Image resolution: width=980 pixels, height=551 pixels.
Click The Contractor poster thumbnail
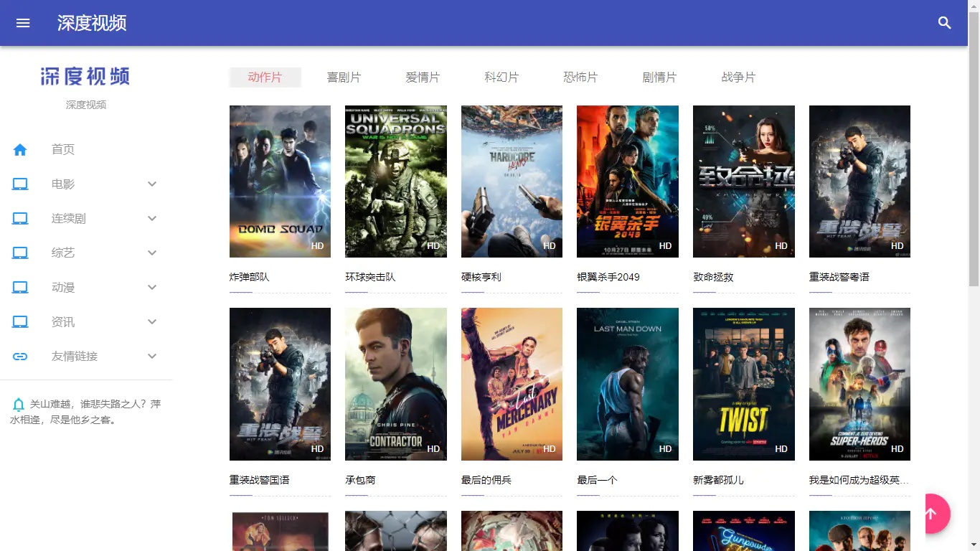point(396,384)
